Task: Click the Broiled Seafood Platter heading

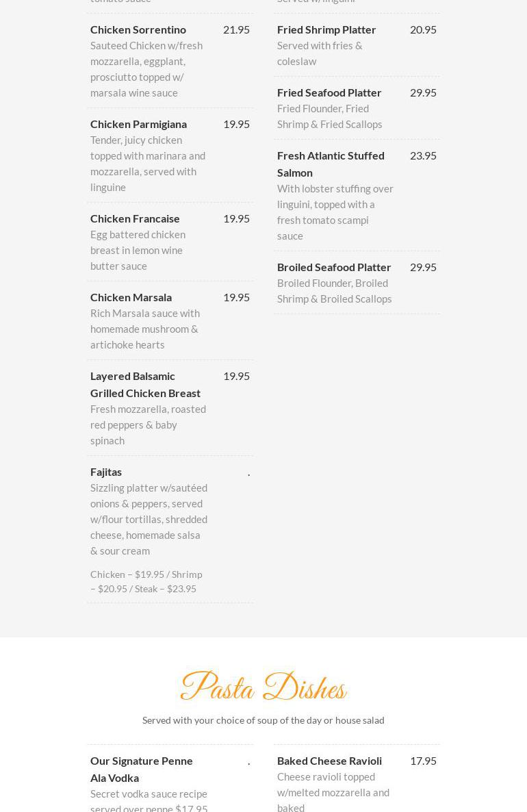Action: pyautogui.click(x=334, y=267)
